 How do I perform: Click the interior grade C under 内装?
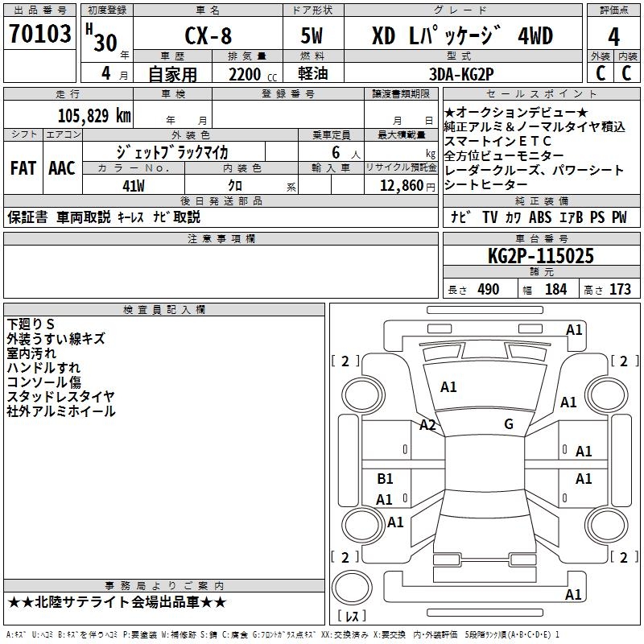click(627, 73)
